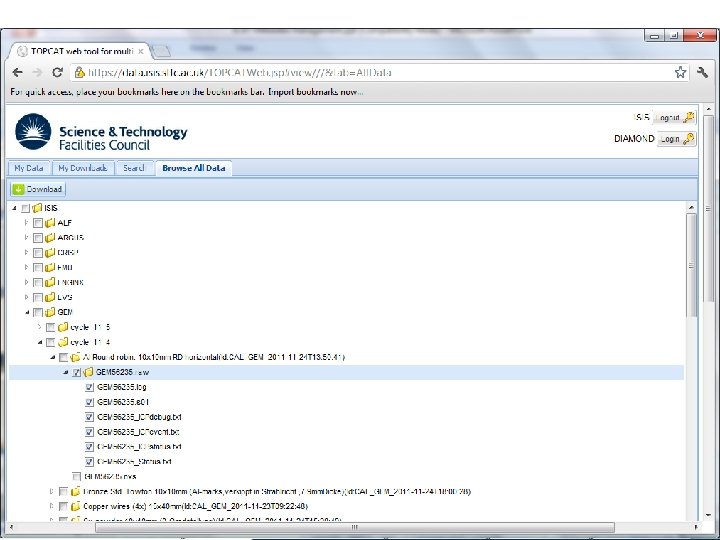Click the ISIS Logout button

click(674, 118)
